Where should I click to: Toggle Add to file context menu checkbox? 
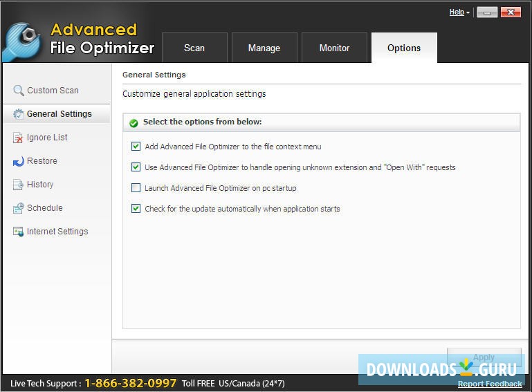point(136,146)
